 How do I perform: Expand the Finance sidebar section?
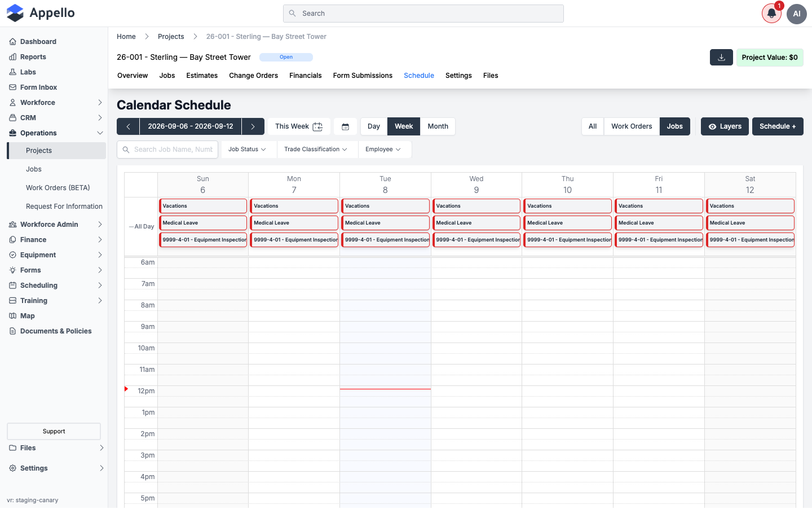click(x=56, y=240)
